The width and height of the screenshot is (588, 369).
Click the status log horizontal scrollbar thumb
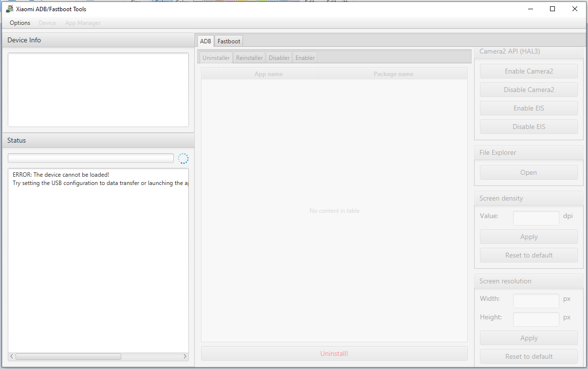(x=68, y=356)
